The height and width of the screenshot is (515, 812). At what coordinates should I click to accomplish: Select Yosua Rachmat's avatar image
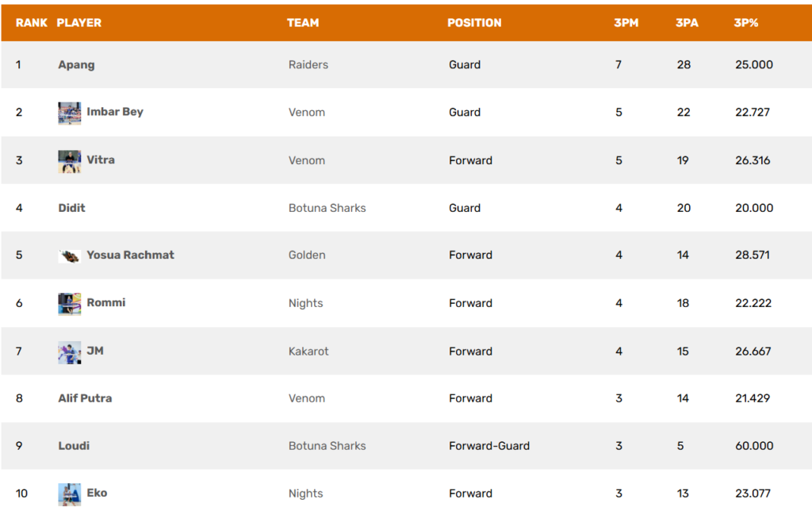click(70, 256)
